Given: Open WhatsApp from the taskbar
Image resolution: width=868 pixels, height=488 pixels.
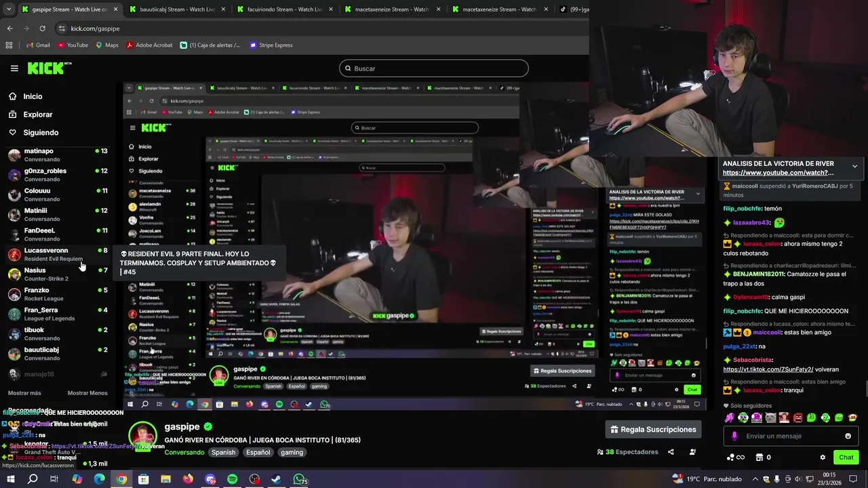Looking at the screenshot, I should click(x=298, y=479).
